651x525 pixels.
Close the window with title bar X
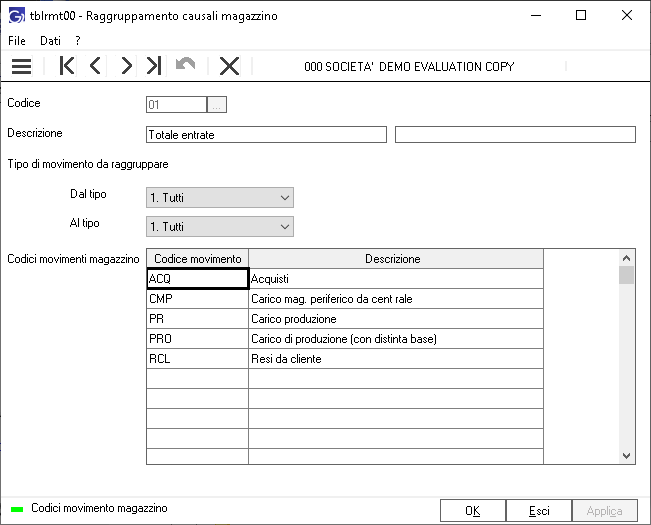click(627, 16)
